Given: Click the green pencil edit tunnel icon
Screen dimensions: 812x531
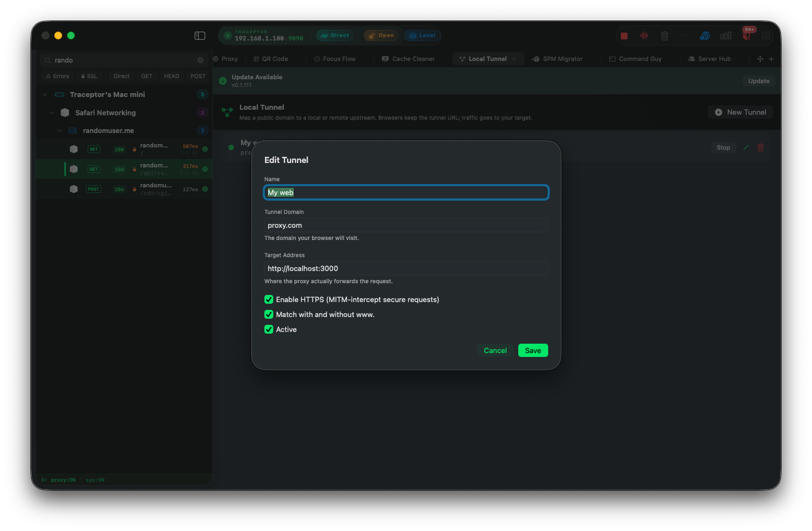Looking at the screenshot, I should coord(746,147).
